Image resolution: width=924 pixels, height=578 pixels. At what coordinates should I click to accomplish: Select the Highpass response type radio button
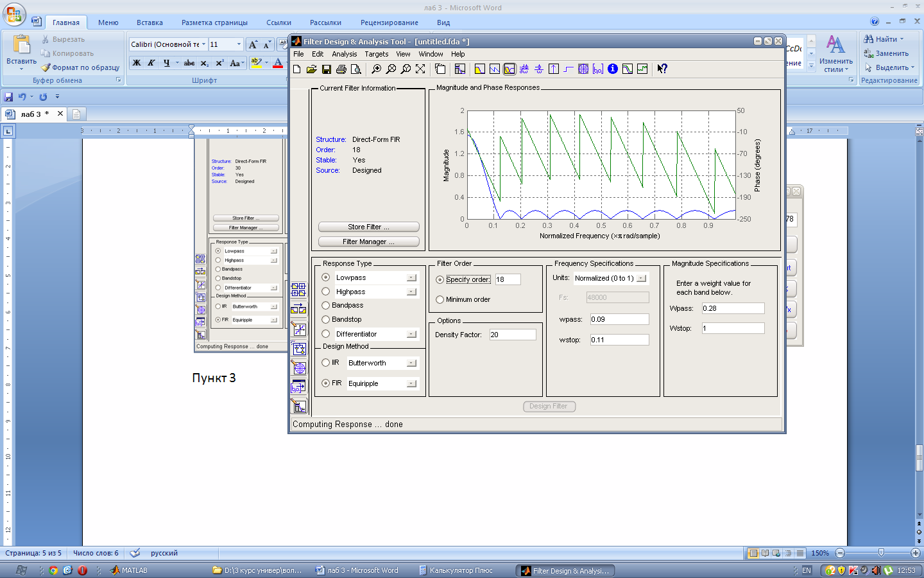[x=326, y=292]
